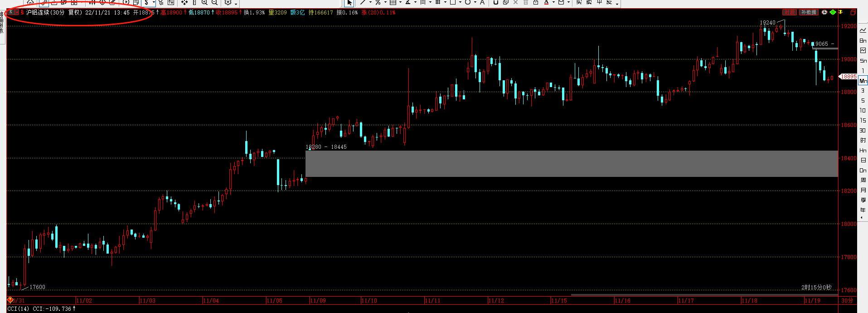Click the 买 (buy) toolbar button
Viewport: 868px width, 313px height.
pyautogui.click(x=579, y=2)
